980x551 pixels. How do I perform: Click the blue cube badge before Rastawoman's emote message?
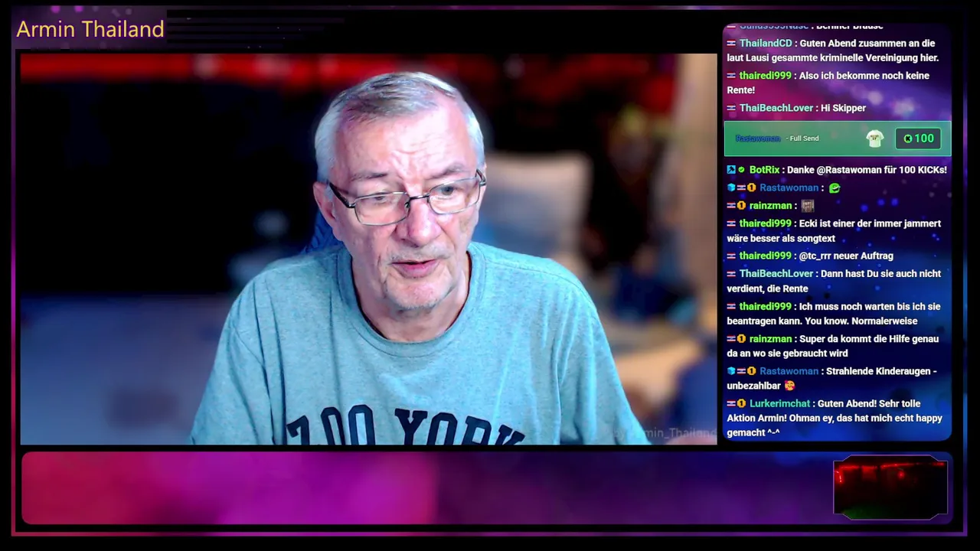click(x=731, y=187)
